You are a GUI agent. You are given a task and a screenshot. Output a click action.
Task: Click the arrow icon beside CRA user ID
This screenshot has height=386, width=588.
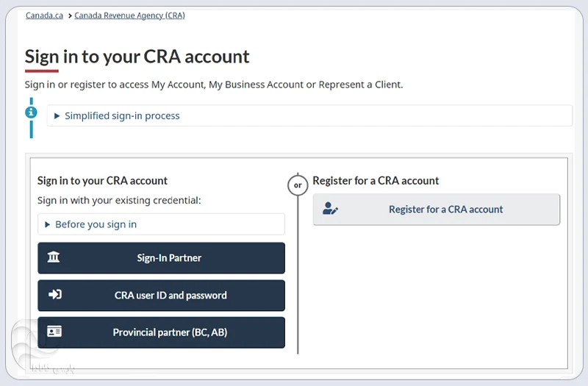tap(54, 295)
